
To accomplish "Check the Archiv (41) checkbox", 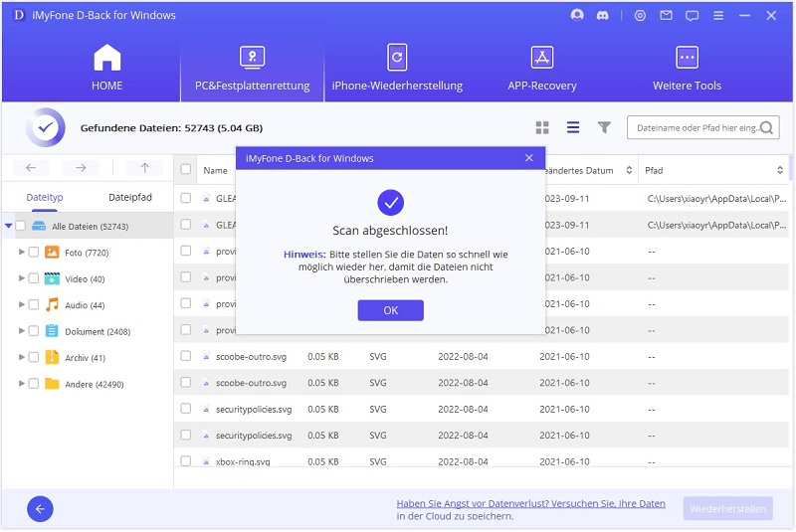I will click(34, 358).
